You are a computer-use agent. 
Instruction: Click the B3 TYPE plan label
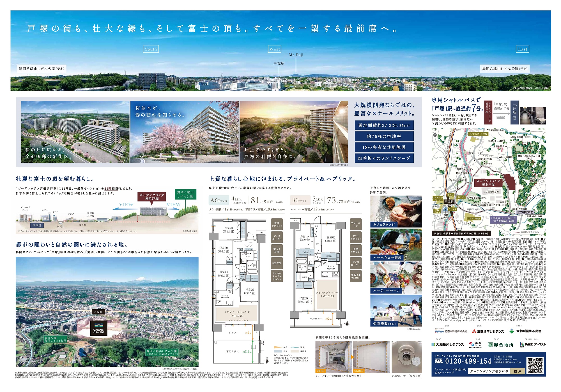click(x=300, y=200)
